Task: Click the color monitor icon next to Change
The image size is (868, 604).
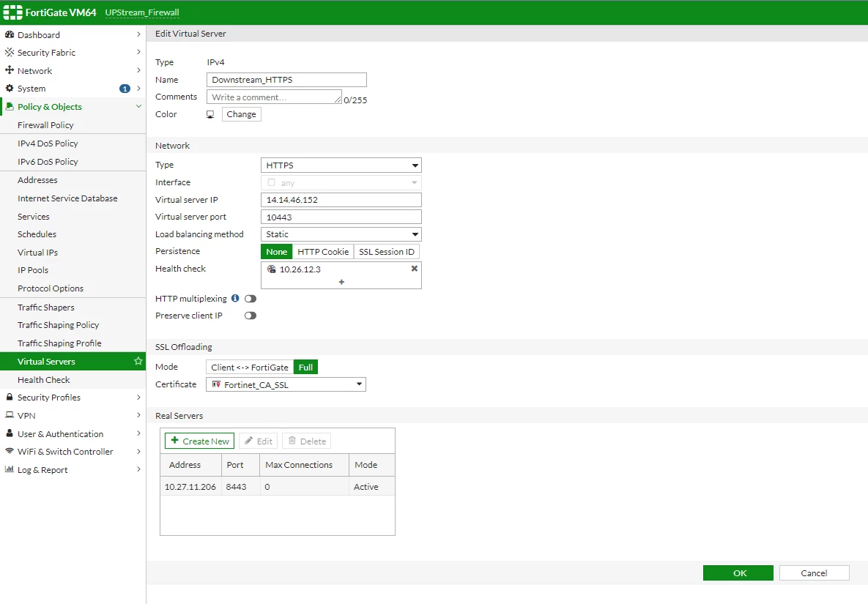Action: point(209,114)
